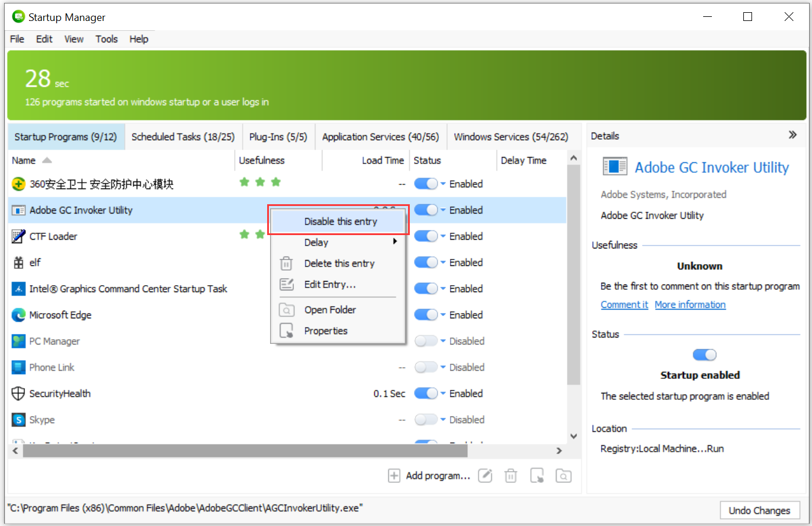Click the folder search icon in bottom toolbar
The width and height of the screenshot is (812, 526).
click(x=563, y=475)
